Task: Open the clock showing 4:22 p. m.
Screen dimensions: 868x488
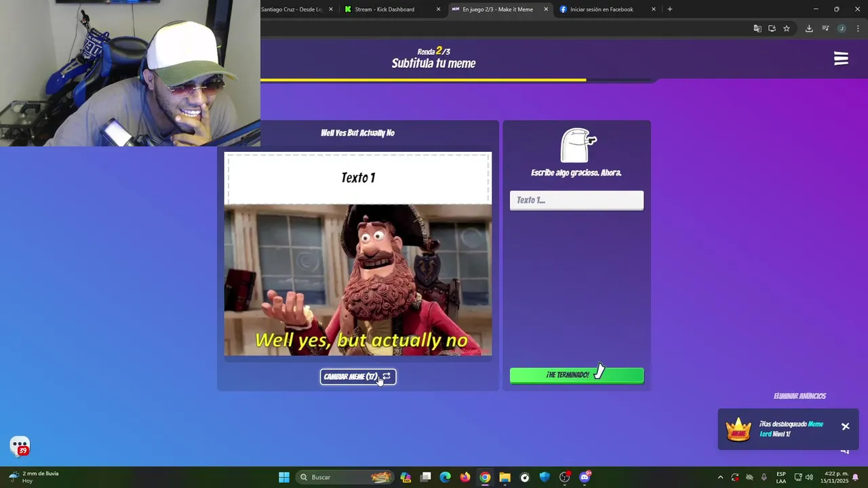Action: coord(834,477)
